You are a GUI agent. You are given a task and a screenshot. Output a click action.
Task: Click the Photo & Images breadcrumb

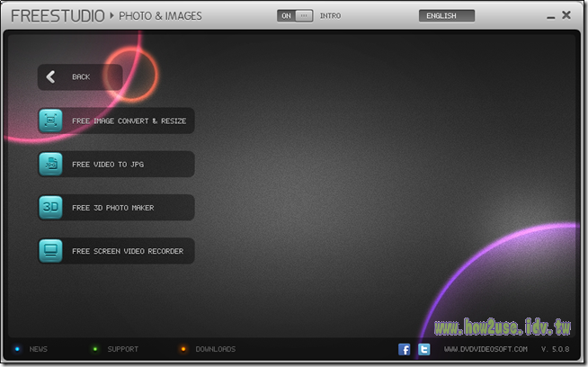pos(160,16)
